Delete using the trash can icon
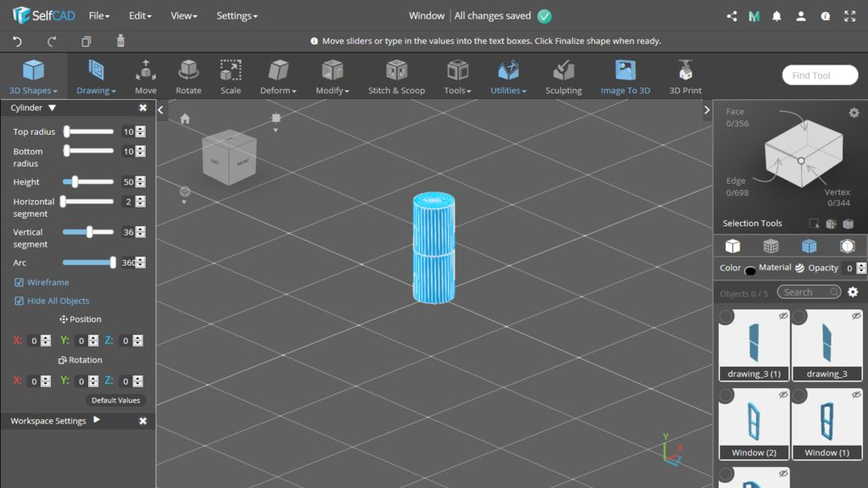 120,41
